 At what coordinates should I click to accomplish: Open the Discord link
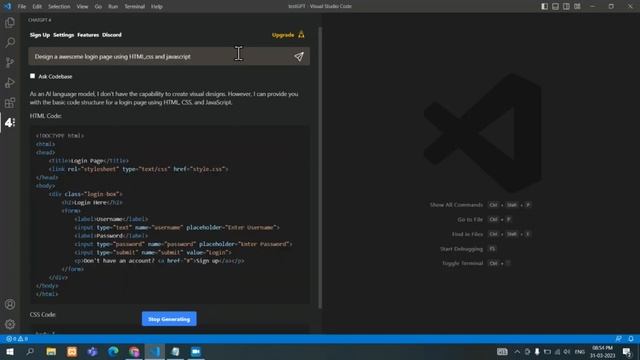coord(112,35)
